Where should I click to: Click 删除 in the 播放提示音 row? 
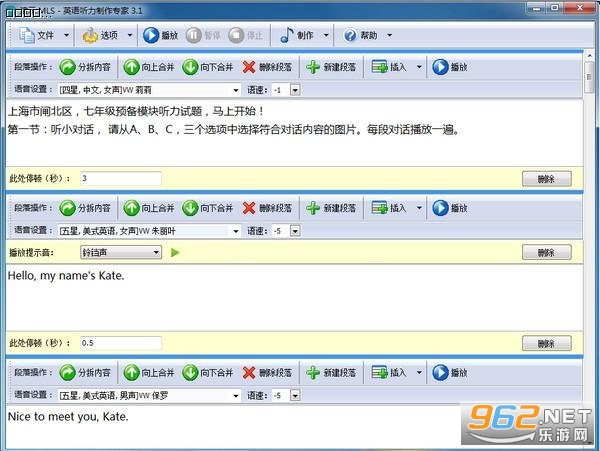[x=546, y=252]
